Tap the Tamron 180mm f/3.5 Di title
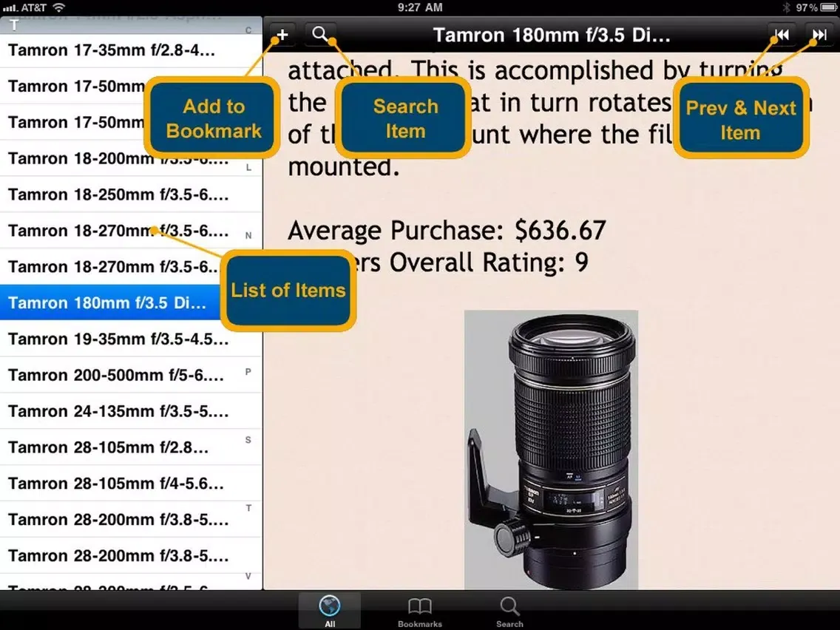Screen dimensions: 840x630 [x=552, y=35]
